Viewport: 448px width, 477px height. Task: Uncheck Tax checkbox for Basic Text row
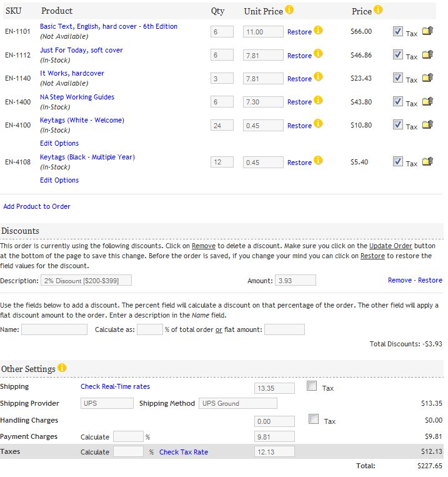pyautogui.click(x=398, y=31)
